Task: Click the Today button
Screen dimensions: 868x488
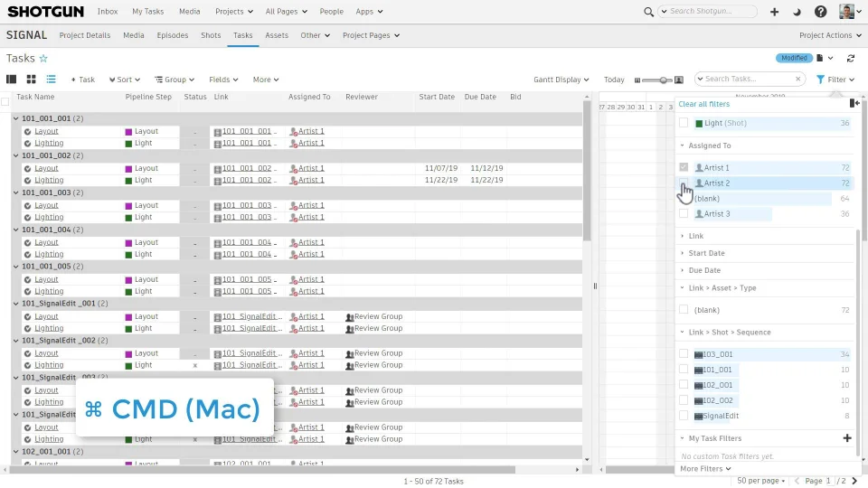Action: (614, 80)
